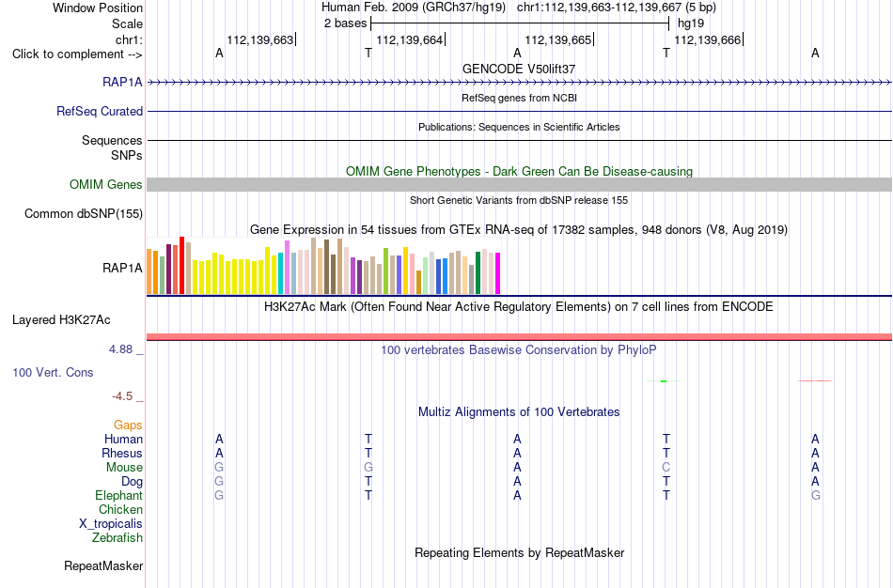The image size is (893, 588).
Task: Click 'Repeating Elements by RepeatMasker' title
Action: [519, 553]
